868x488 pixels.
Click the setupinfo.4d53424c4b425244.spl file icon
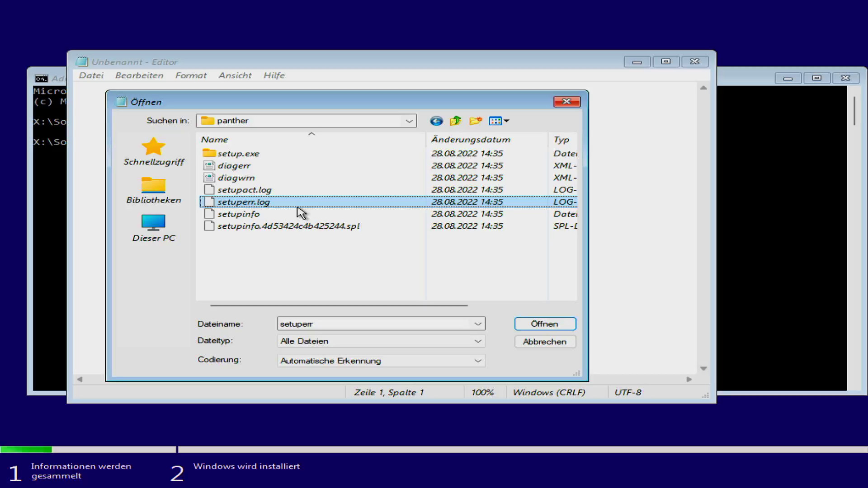[x=209, y=226]
